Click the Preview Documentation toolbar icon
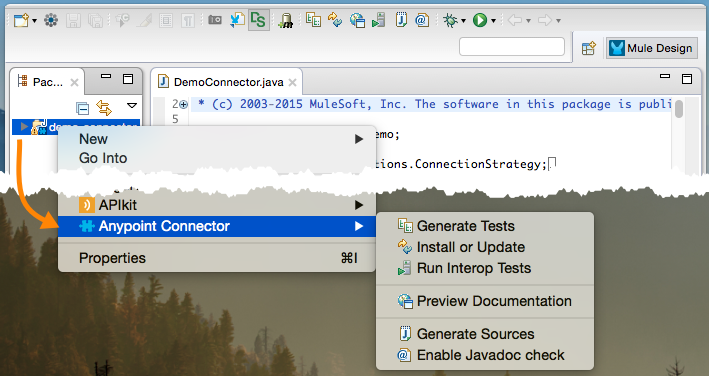Screen dimensions: 709x376 pos(357,20)
